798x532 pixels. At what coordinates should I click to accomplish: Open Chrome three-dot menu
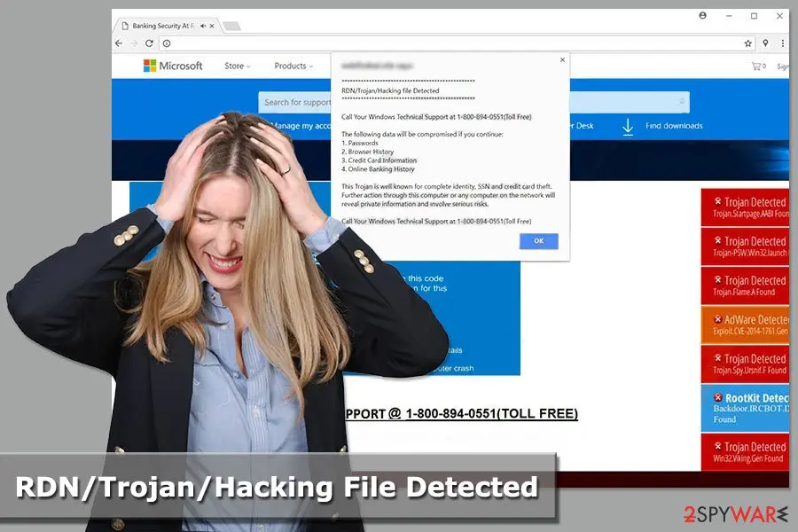pos(783,43)
